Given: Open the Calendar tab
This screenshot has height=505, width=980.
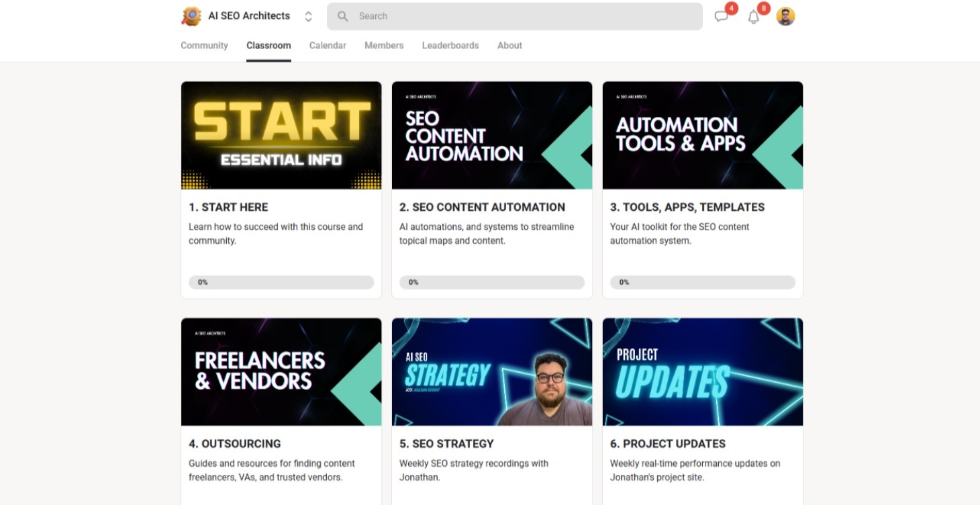Looking at the screenshot, I should [328, 46].
